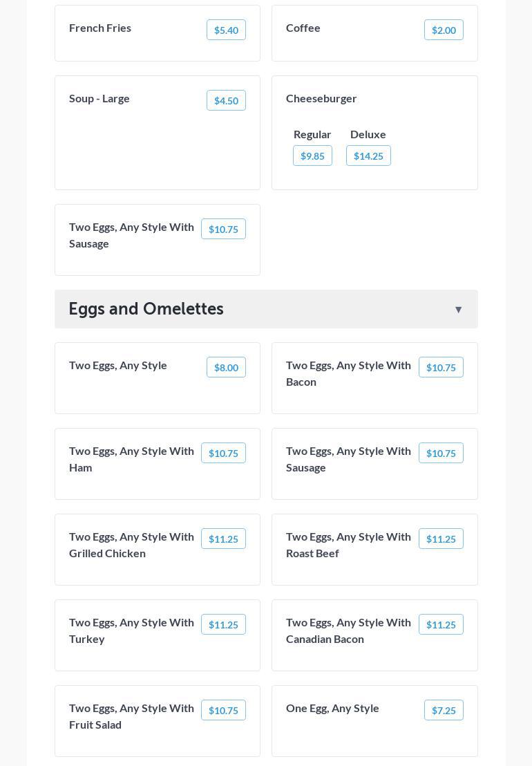Screen dimensions: 532x766
Task: Pick Deluxe Cheeseburger at $14.25
Action: coord(368,156)
